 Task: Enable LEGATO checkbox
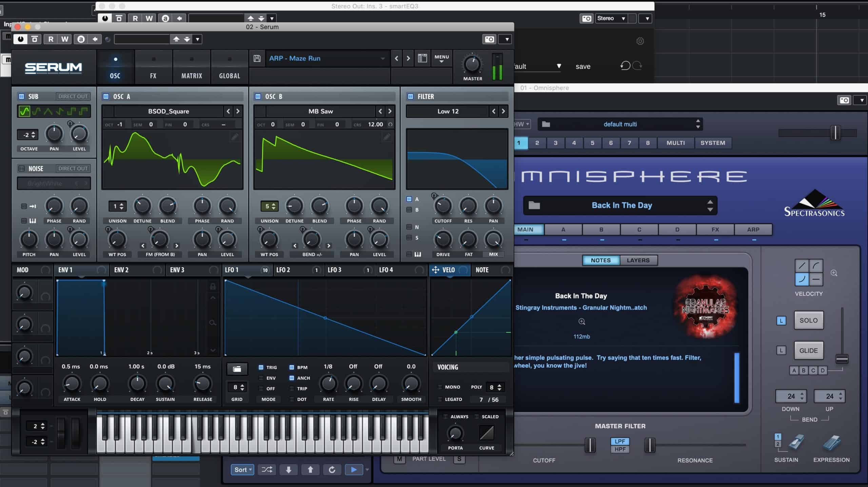coord(440,399)
